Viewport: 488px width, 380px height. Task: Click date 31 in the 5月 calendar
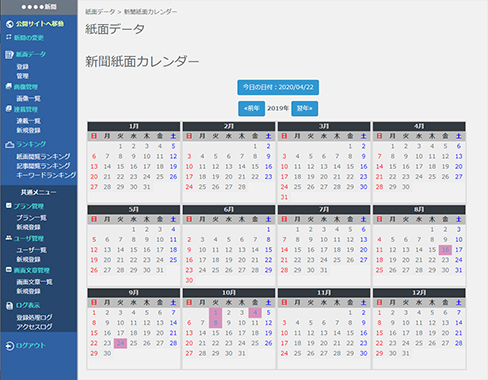160,270
